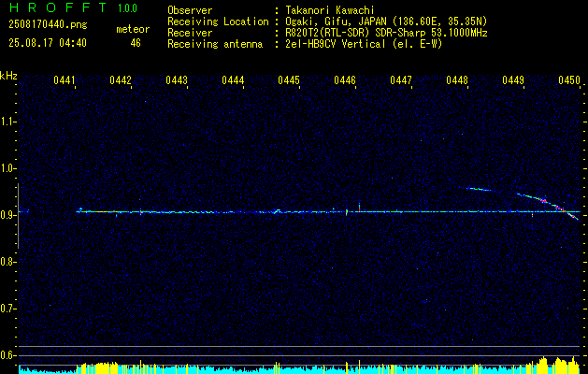Screen dimensions: 588x374
Task: Click the 0445 time marker
Action: click(289, 80)
